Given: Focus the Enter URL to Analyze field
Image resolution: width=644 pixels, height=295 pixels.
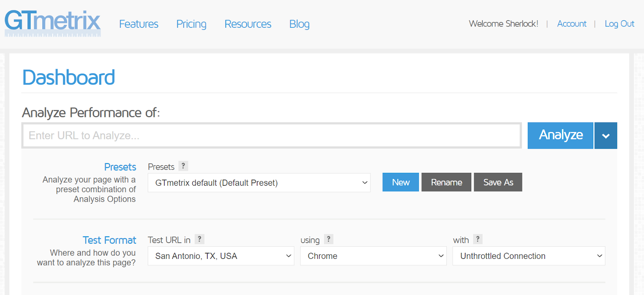Looking at the screenshot, I should tap(272, 135).
